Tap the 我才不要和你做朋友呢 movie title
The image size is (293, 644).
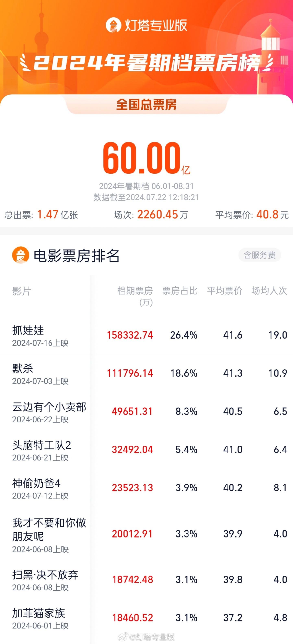[x=49, y=529]
